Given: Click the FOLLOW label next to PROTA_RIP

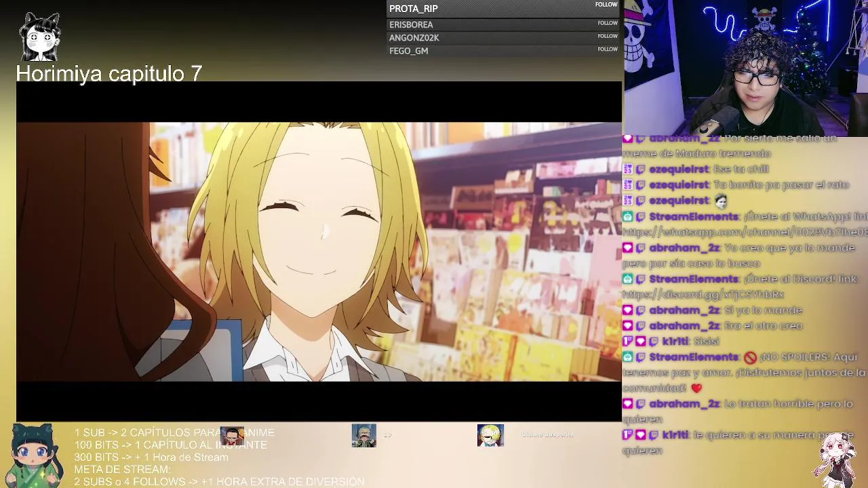Looking at the screenshot, I should pyautogui.click(x=606, y=5).
